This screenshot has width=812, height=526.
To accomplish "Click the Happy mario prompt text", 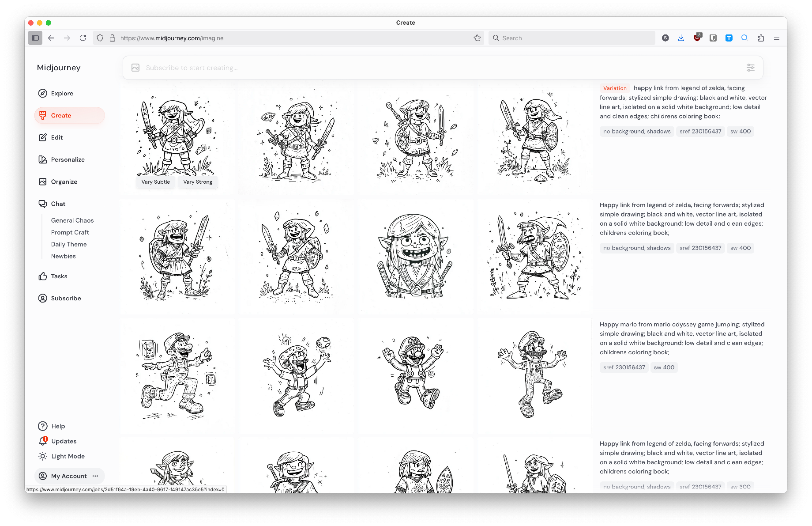I will tap(682, 338).
